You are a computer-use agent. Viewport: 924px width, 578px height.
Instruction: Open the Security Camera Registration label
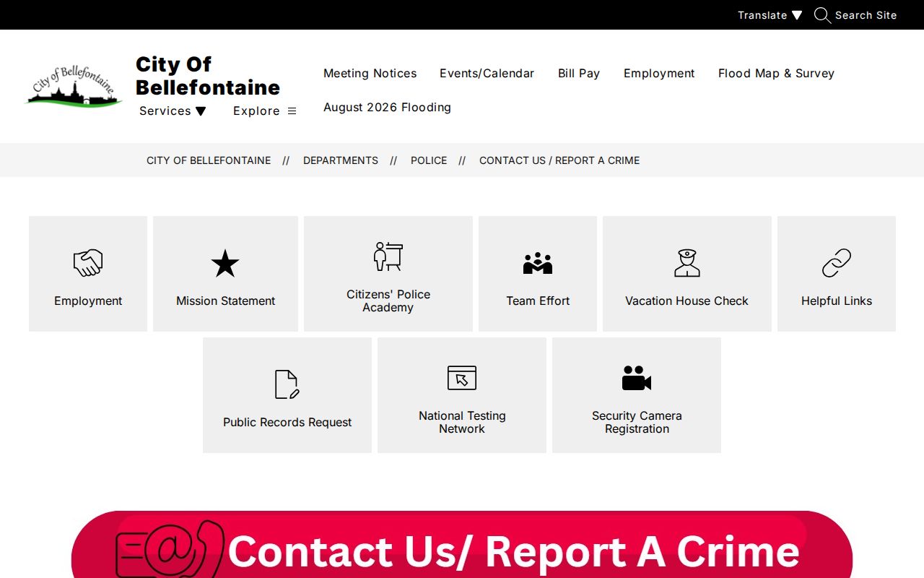tap(637, 422)
